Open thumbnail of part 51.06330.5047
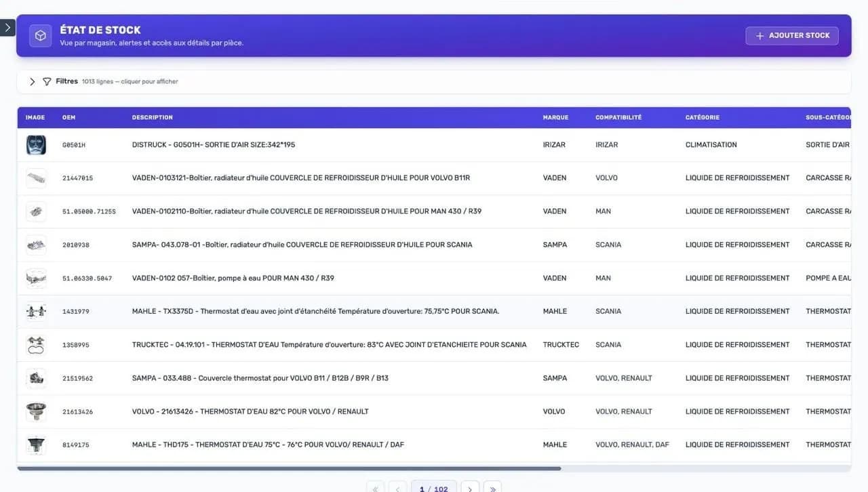 [36, 278]
